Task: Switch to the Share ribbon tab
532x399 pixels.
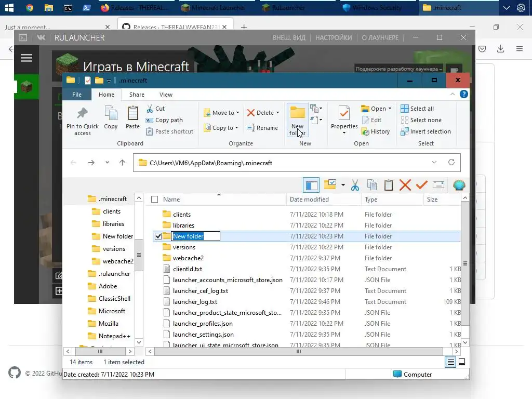Action: (137, 95)
